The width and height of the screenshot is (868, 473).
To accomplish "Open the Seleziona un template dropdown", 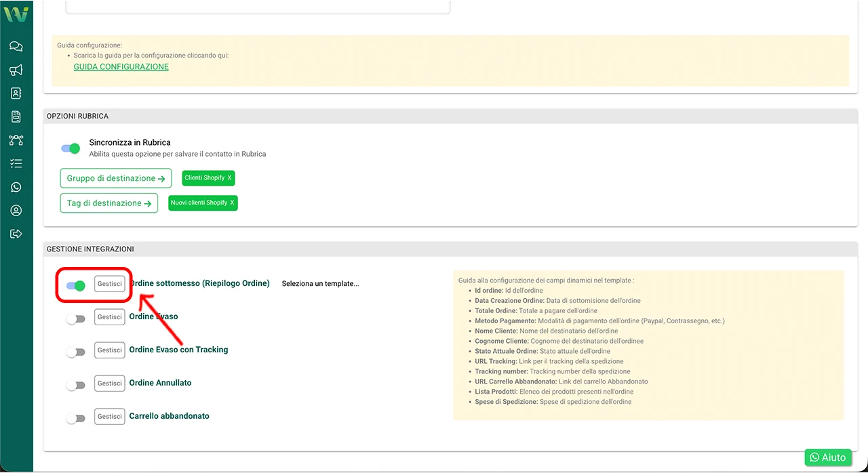I will point(320,284).
